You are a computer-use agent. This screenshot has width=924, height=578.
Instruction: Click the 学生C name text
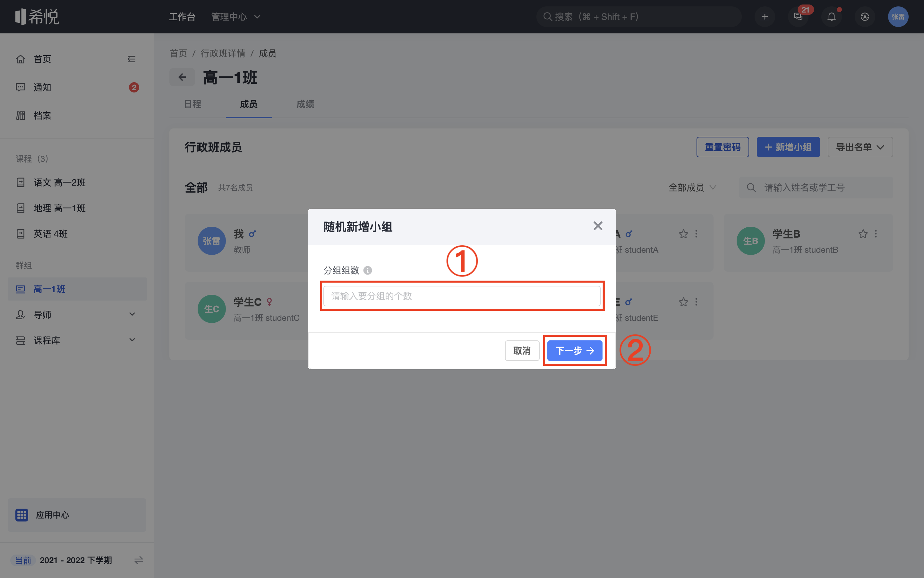point(247,302)
